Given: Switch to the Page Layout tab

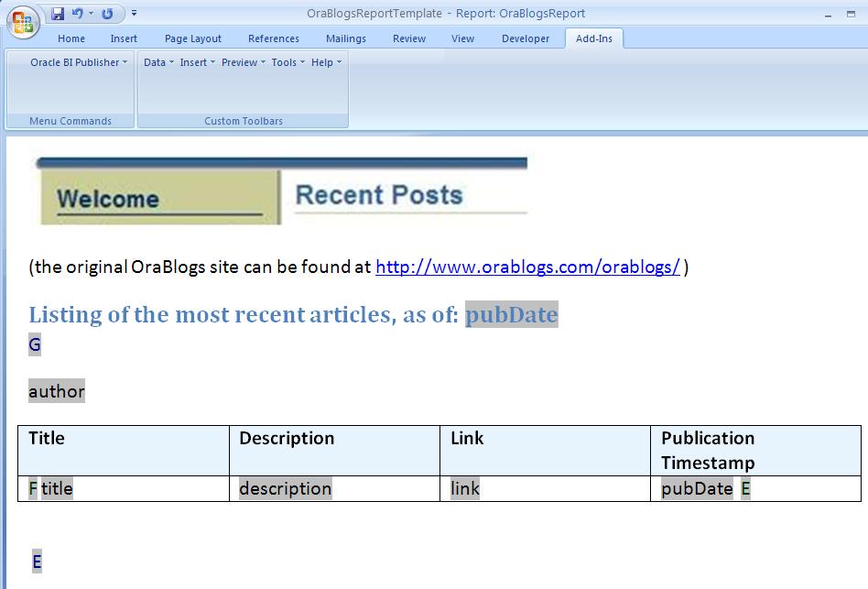Looking at the screenshot, I should [x=193, y=38].
